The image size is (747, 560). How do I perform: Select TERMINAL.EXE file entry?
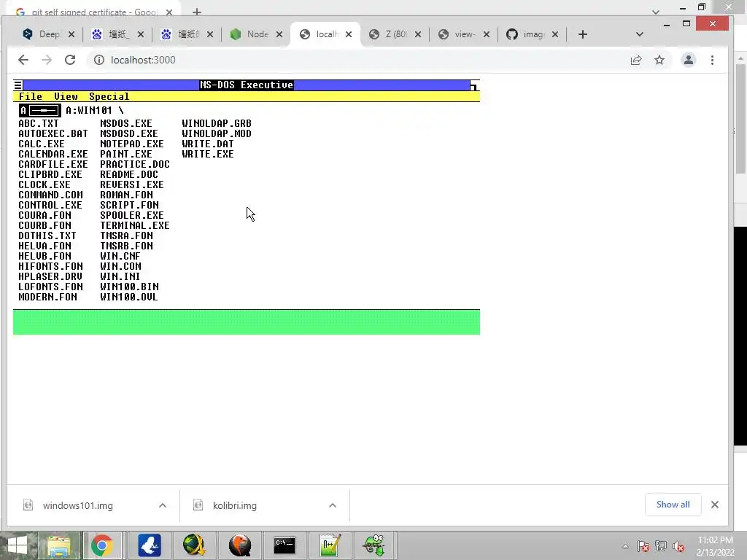(x=135, y=226)
